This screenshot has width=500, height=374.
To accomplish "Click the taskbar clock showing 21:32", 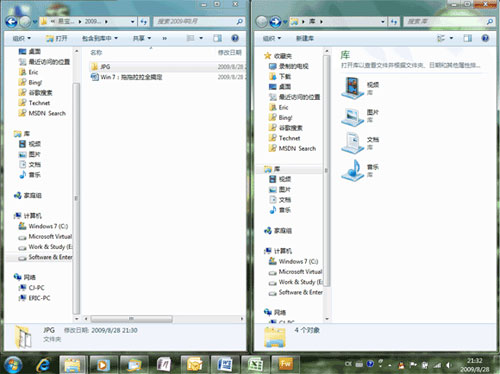I will (475, 365).
